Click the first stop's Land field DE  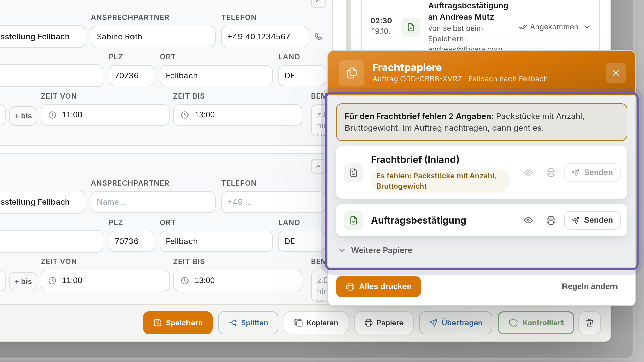point(302,76)
